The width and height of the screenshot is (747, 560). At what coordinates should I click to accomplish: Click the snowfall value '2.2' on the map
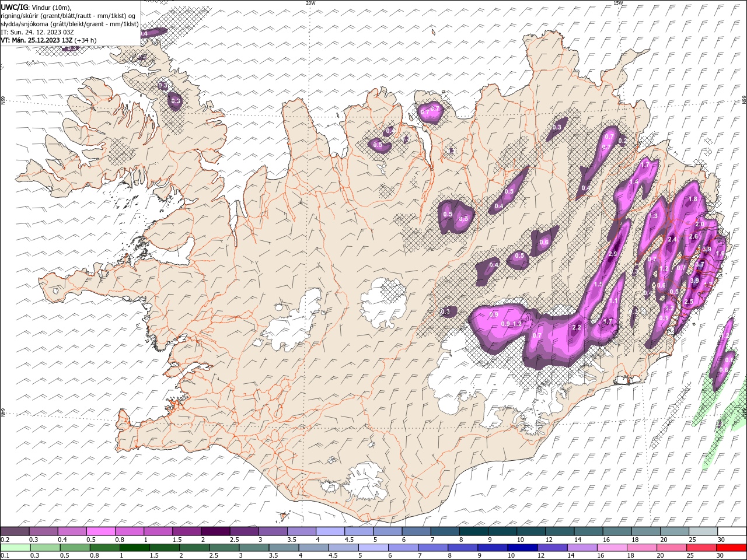[x=577, y=328]
